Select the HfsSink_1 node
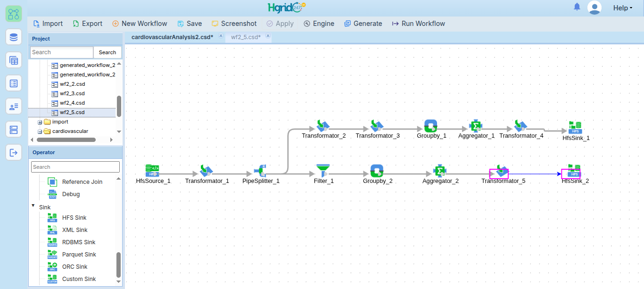Viewport: 644px width, 289px height. pos(576,128)
